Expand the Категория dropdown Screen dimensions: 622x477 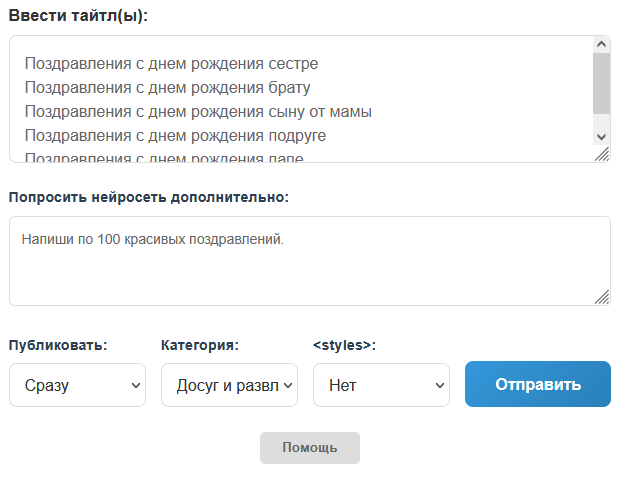click(229, 385)
